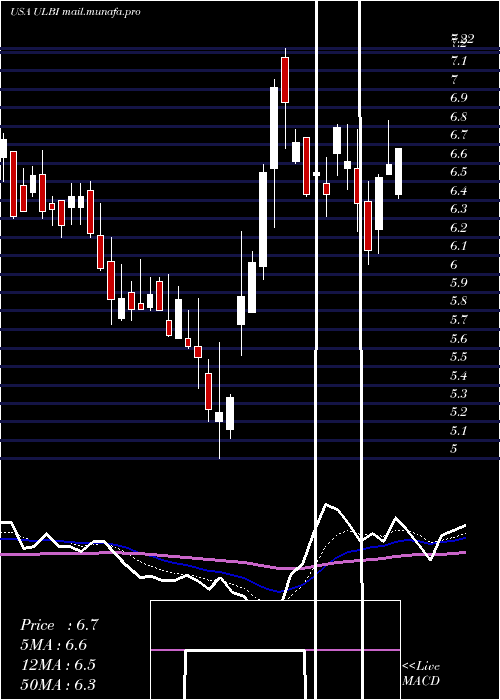The width and height of the screenshot is (500, 700).
Task: Click the 5.5 price axis label
Action: point(459,357)
